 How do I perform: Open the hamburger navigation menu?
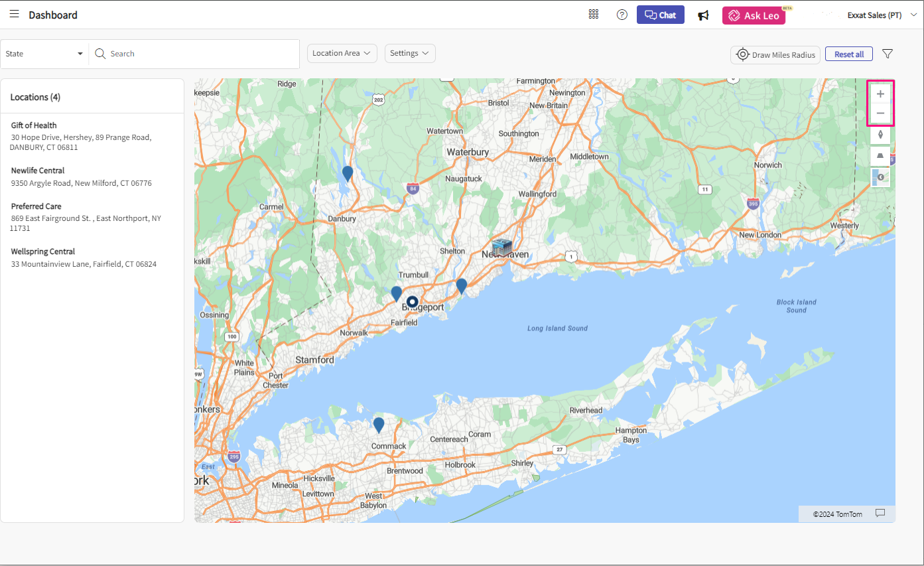tap(14, 15)
